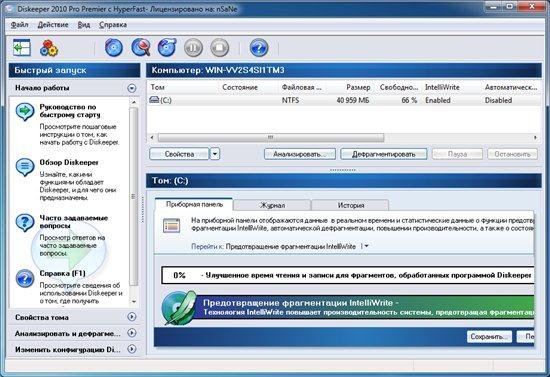Click the blue disc defragment toolbar icon

(x=114, y=48)
